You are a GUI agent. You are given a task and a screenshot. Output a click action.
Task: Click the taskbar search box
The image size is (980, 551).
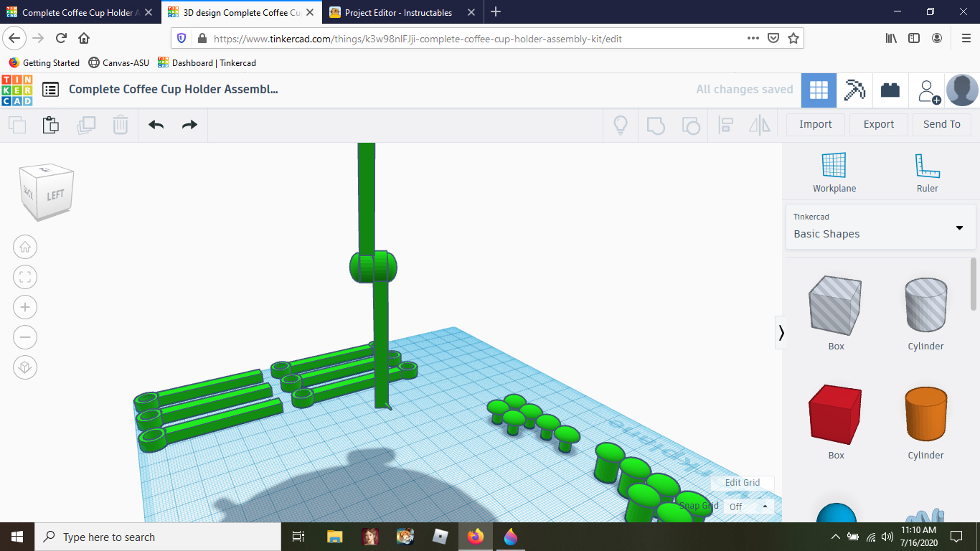(158, 537)
